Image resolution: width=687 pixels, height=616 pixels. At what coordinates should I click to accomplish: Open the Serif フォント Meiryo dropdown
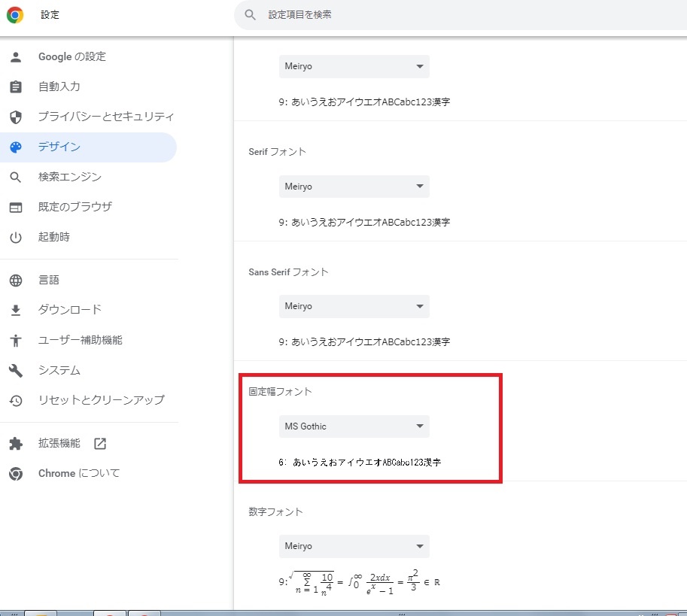click(x=354, y=187)
